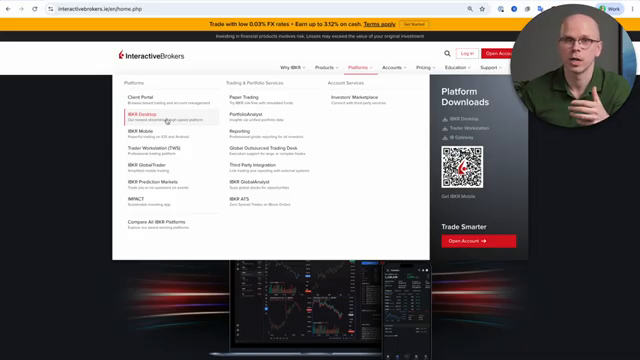Select IBKR ATS entry
The width and height of the screenshot is (640, 360).
(x=260, y=202)
